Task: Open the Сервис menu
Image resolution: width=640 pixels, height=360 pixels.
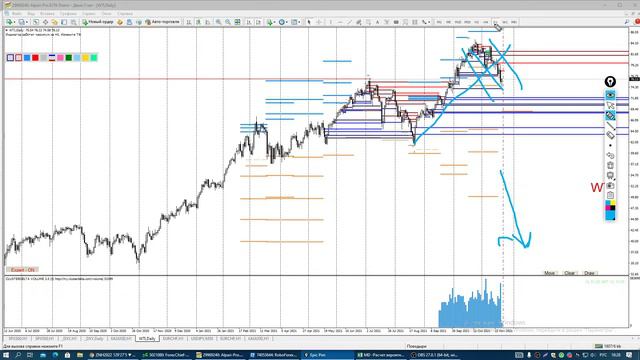Action: pyautogui.click(x=89, y=13)
